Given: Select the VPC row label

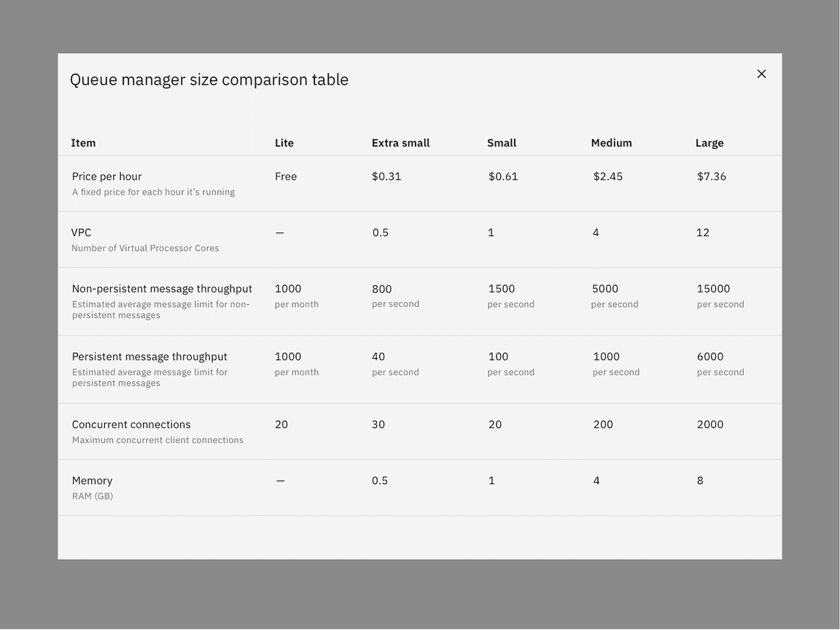Looking at the screenshot, I should pyautogui.click(x=81, y=232).
